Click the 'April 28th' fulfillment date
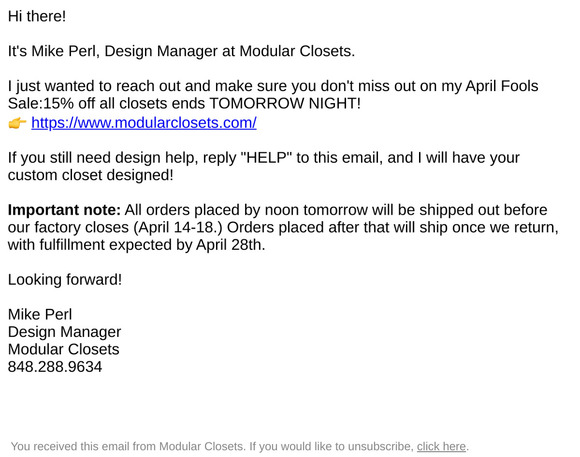The height and width of the screenshot is (457, 580). (x=229, y=245)
